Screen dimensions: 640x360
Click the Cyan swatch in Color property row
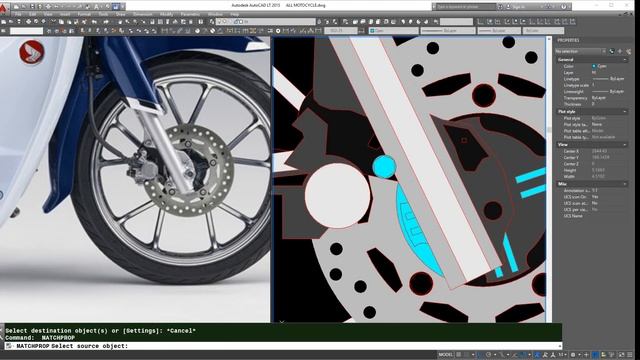coord(594,66)
